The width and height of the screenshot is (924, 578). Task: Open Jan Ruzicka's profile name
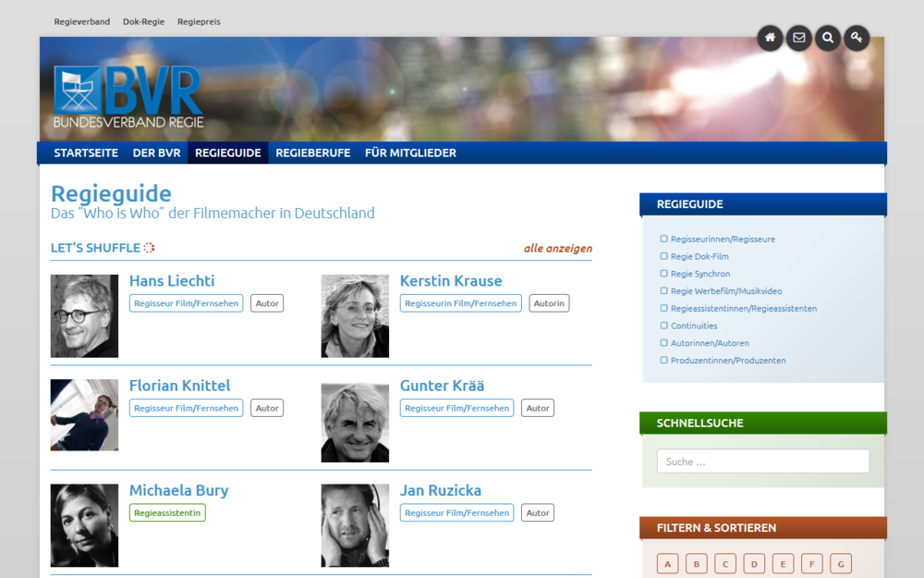point(441,491)
